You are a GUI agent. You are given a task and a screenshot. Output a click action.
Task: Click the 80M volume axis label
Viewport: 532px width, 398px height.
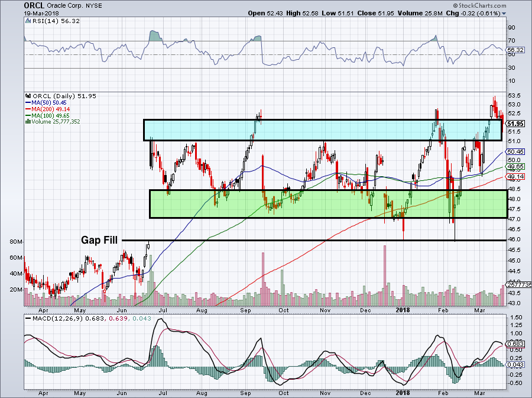(17, 242)
